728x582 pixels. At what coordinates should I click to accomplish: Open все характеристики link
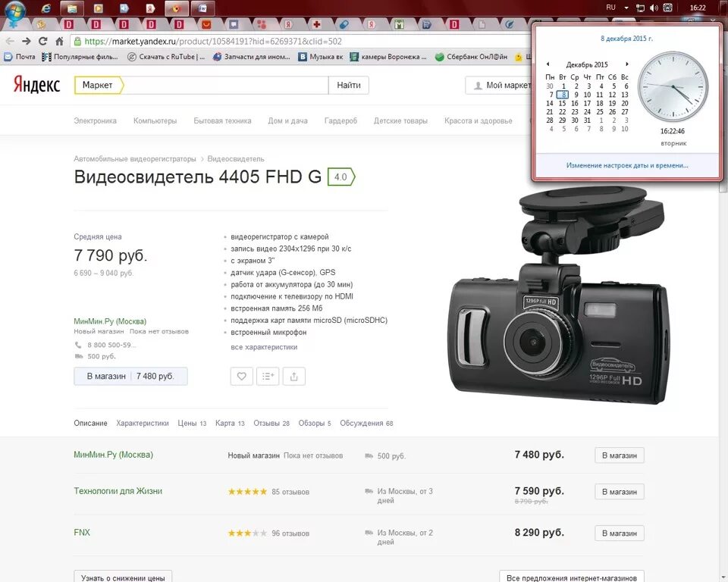coord(264,346)
